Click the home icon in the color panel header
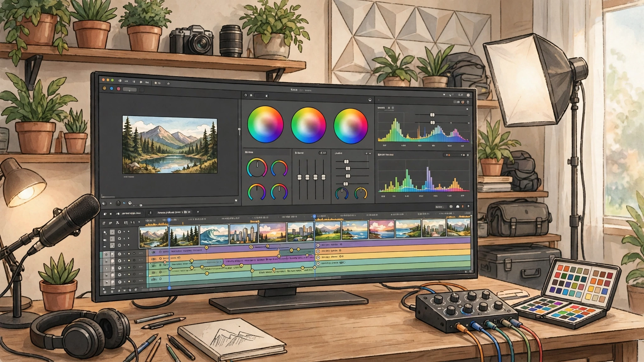 tap(251, 95)
